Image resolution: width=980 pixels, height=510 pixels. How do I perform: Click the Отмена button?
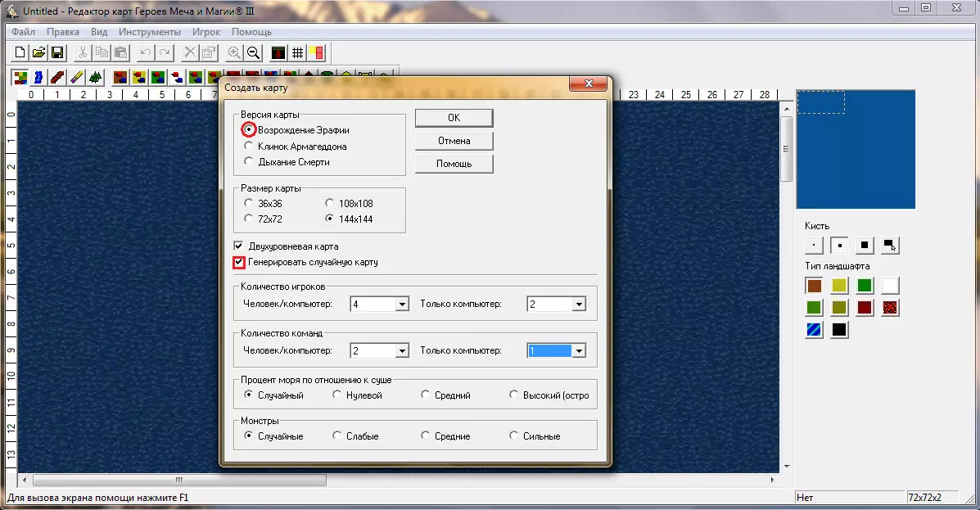pos(454,141)
